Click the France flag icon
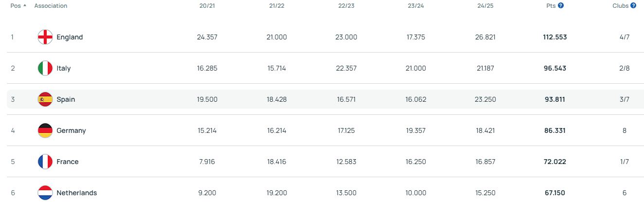The image size is (644, 202). pyautogui.click(x=45, y=162)
